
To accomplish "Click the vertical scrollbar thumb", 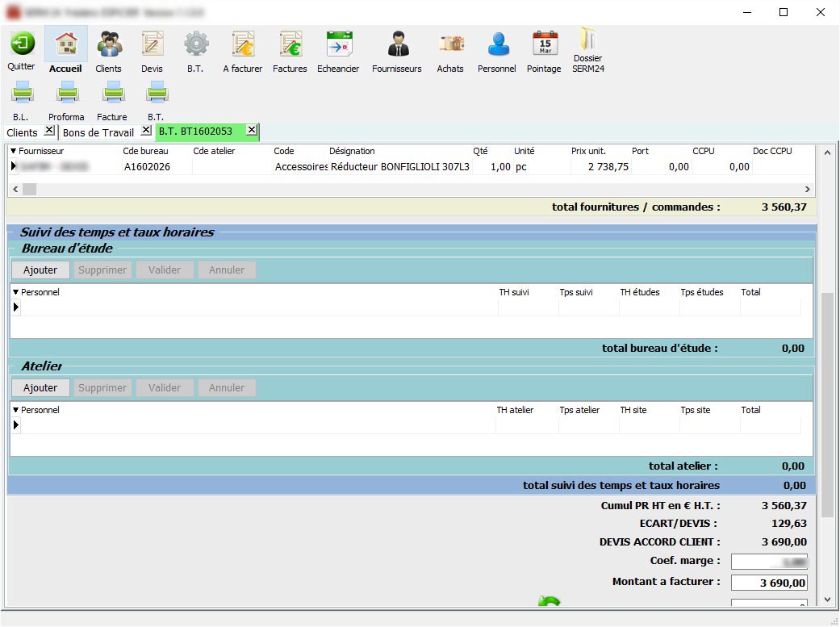I will 828,404.
